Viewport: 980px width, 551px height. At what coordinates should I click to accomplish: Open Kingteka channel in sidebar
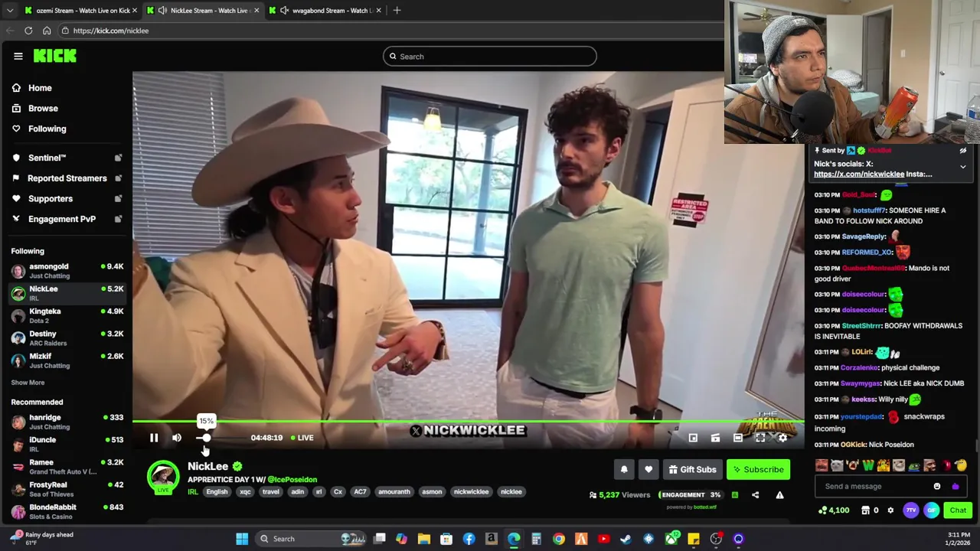67,315
